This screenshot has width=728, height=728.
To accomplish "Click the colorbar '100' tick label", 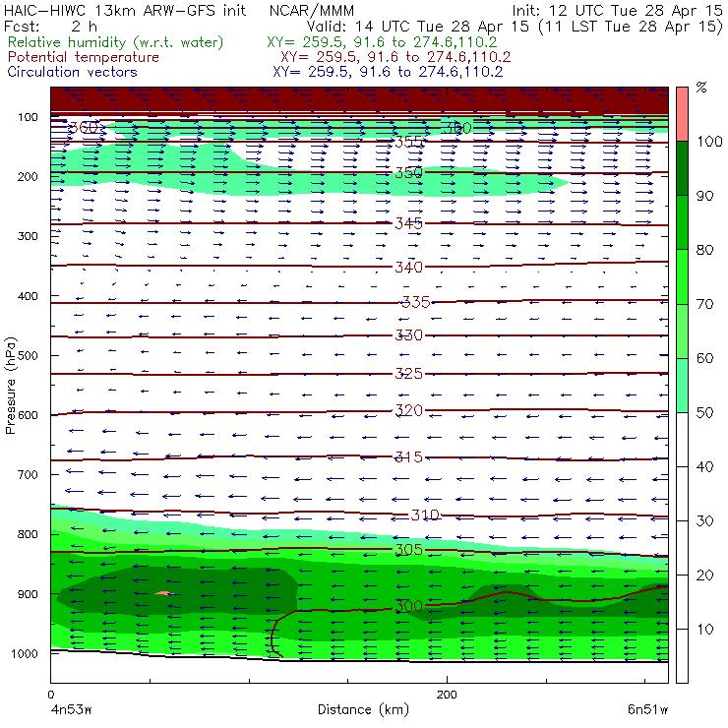I will [x=709, y=141].
